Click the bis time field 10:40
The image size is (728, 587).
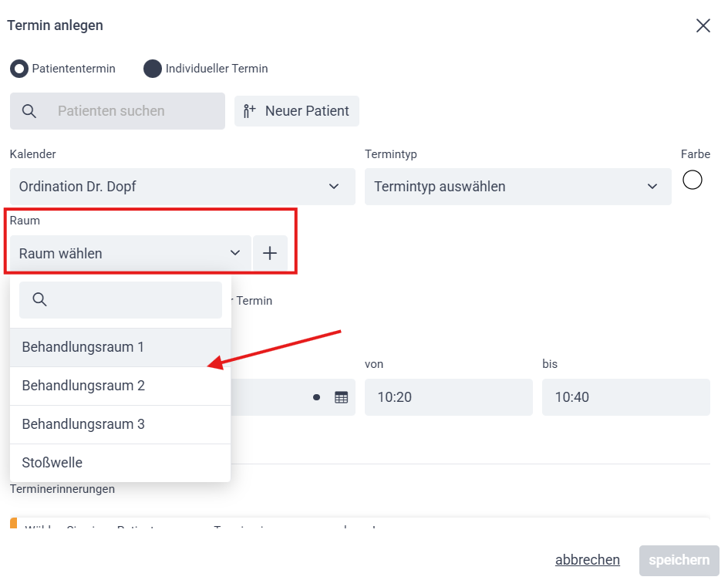(x=625, y=397)
